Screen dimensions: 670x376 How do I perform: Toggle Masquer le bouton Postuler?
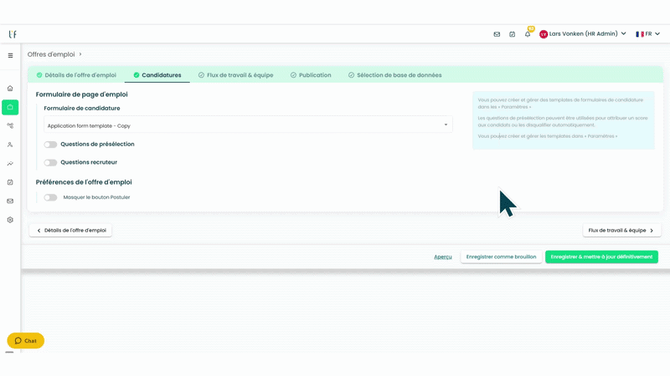[x=50, y=197]
